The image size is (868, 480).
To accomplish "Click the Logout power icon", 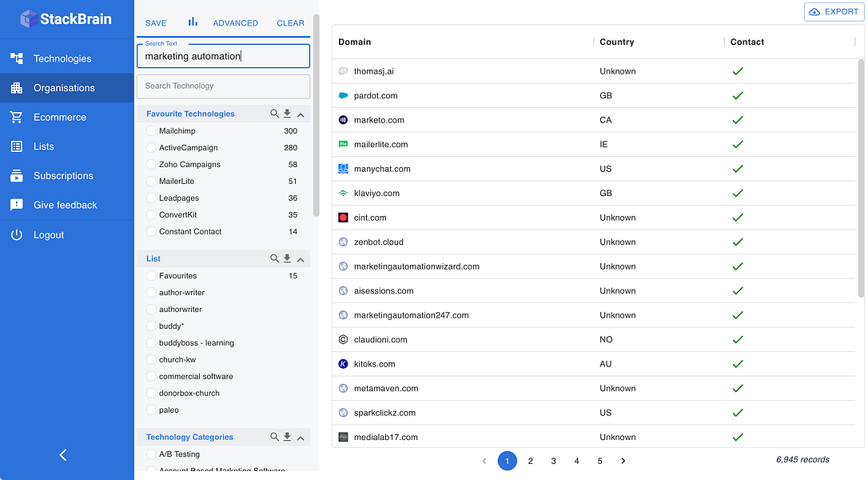I will 17,234.
